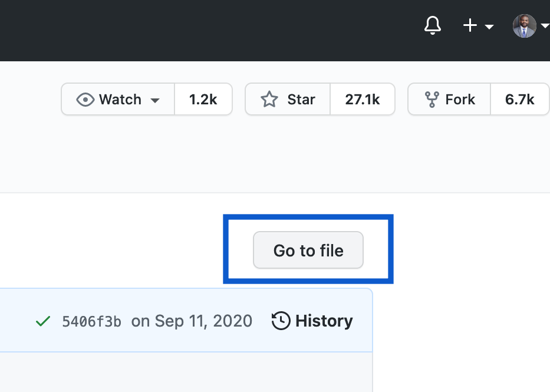This screenshot has height=392, width=550.
Task: Click the fork icon on the Fork button
Action: [x=432, y=99]
